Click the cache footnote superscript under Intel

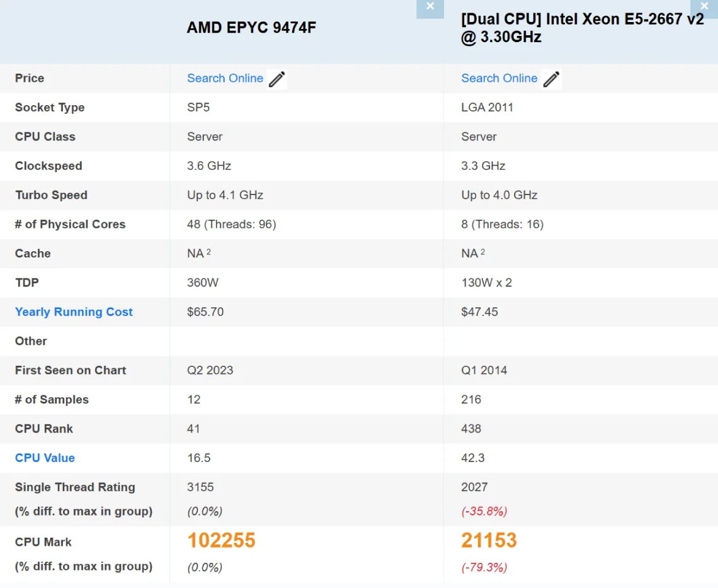(x=483, y=252)
